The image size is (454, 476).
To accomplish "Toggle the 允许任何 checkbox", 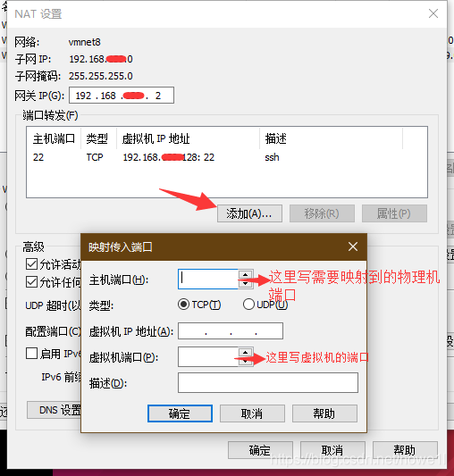I will [x=31, y=282].
